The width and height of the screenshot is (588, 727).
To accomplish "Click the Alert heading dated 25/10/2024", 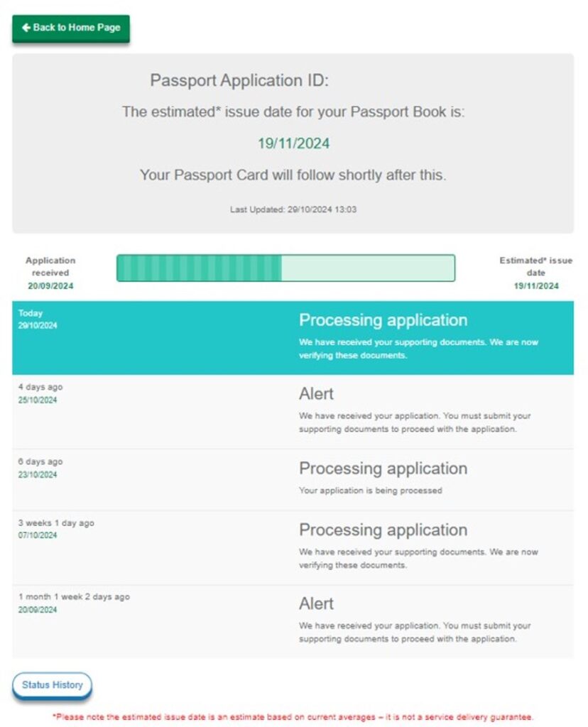I will (x=316, y=395).
